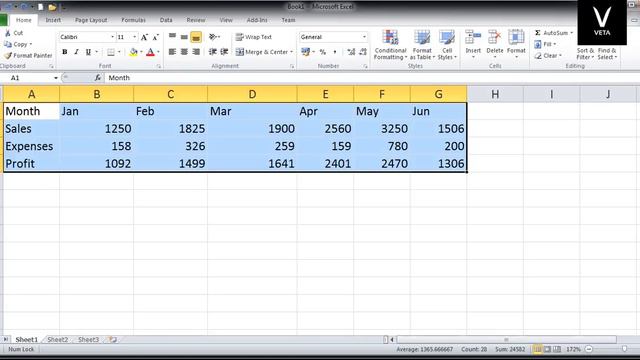Open Alignment dialog box launcher
Image resolution: width=640 pixels, height=360 pixels.
coord(292,66)
